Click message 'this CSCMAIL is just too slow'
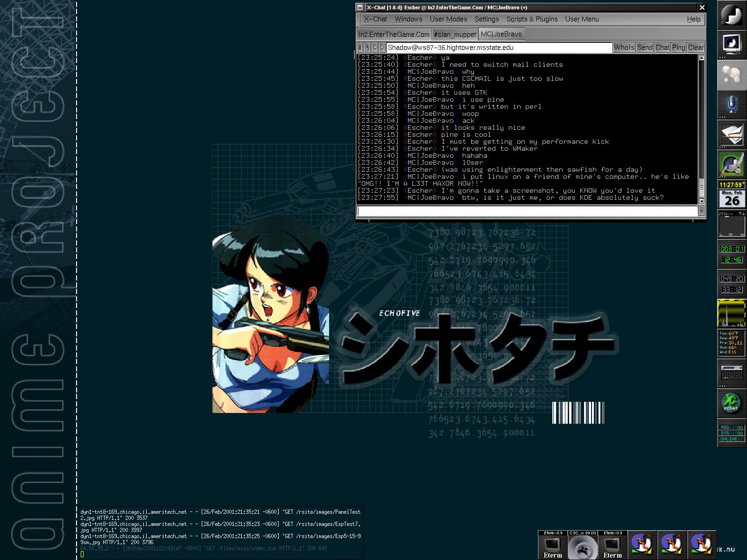Screen dimensions: 747x560 coord(502,79)
